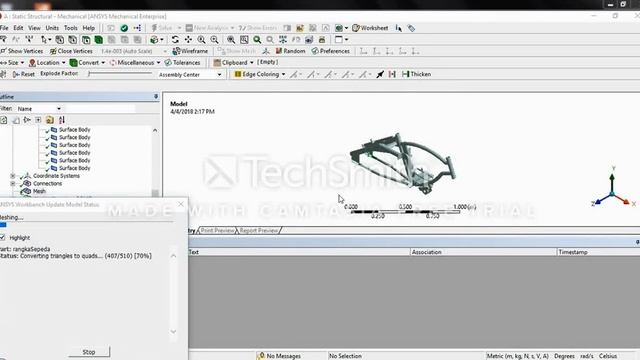Stop the meshing with the Stop button
This screenshot has width=640, height=360.
(89, 352)
